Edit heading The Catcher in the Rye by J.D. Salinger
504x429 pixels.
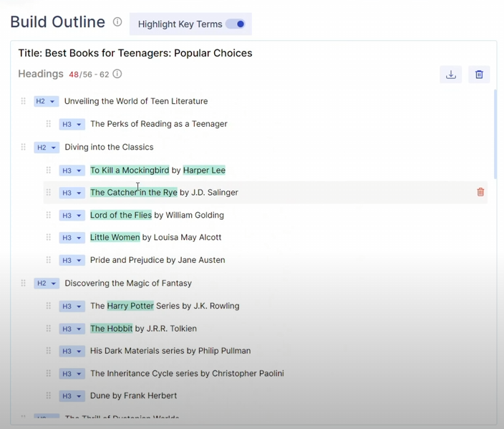164,193
